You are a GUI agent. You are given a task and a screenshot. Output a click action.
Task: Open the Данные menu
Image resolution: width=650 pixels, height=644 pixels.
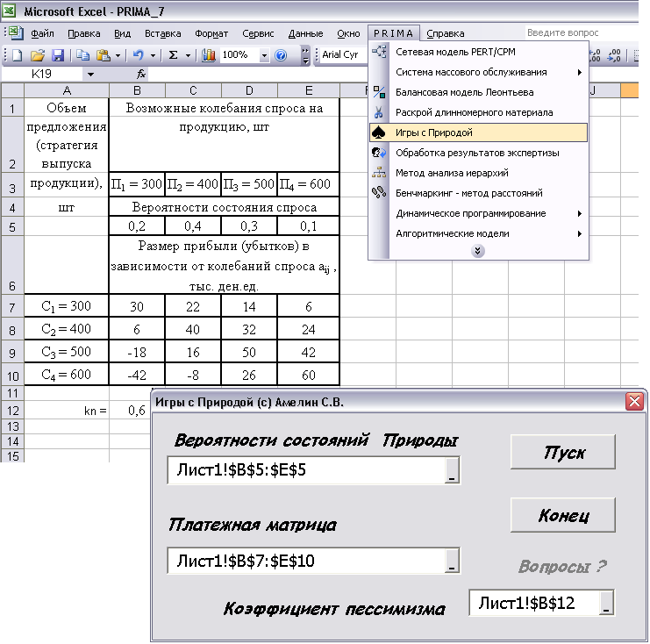pos(305,33)
